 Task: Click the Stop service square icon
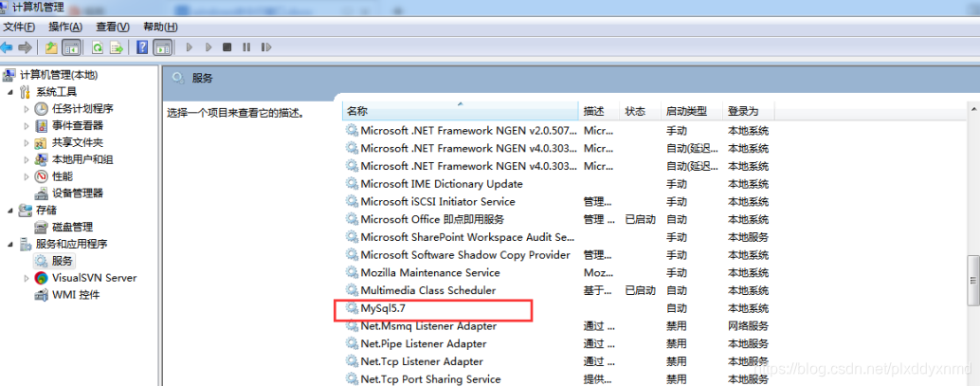(227, 46)
